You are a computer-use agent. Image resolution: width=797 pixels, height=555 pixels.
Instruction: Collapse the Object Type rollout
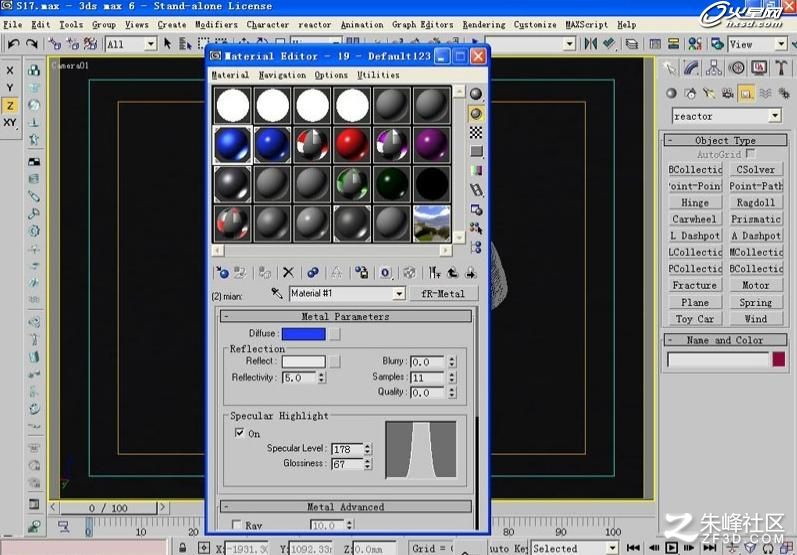725,140
